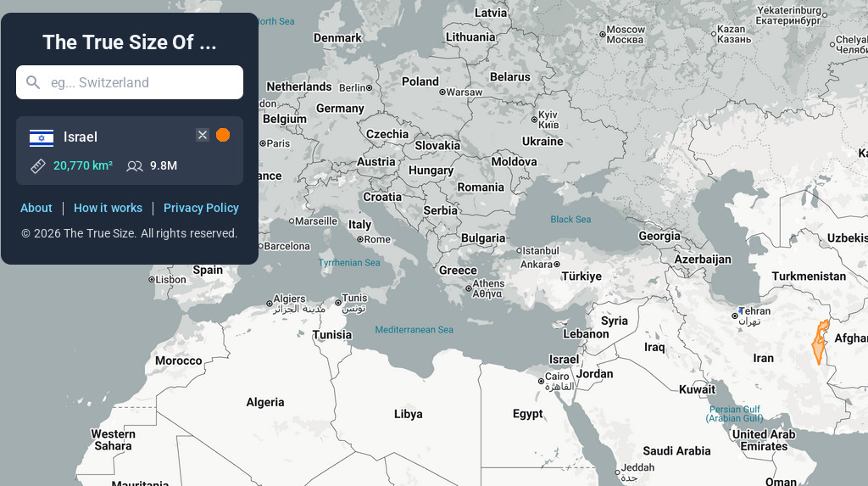Click the Jeddah city marker
The image size is (868, 486).
(617, 472)
